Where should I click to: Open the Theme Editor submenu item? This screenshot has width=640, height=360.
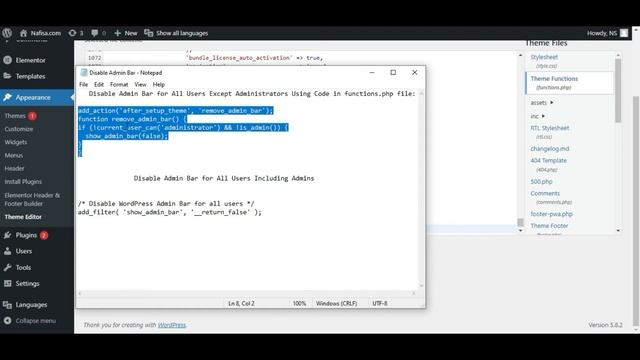pyautogui.click(x=23, y=217)
